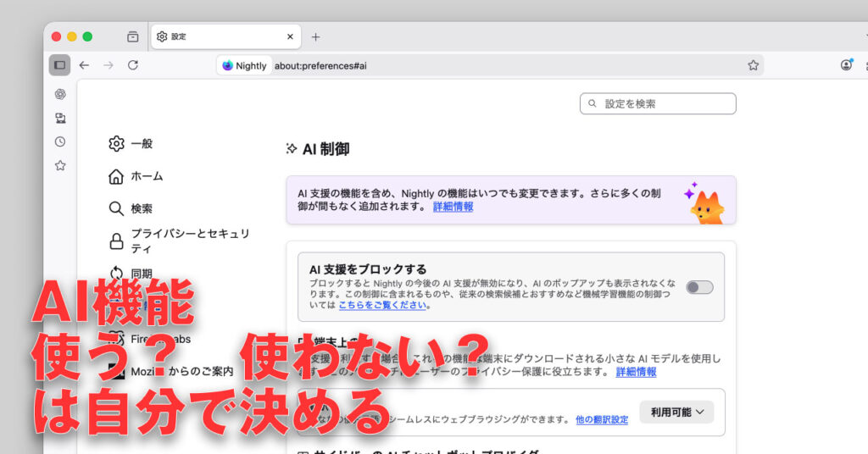Screen dimensions: 868x454
Task: Close the 設定 tab
Action: coord(290,36)
